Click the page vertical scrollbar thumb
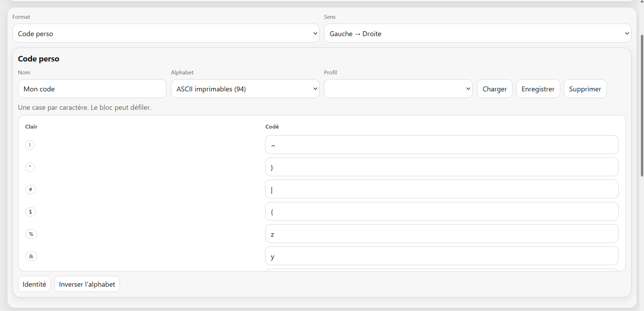Screen dimensions: 644x311 pyautogui.click(x=642, y=106)
